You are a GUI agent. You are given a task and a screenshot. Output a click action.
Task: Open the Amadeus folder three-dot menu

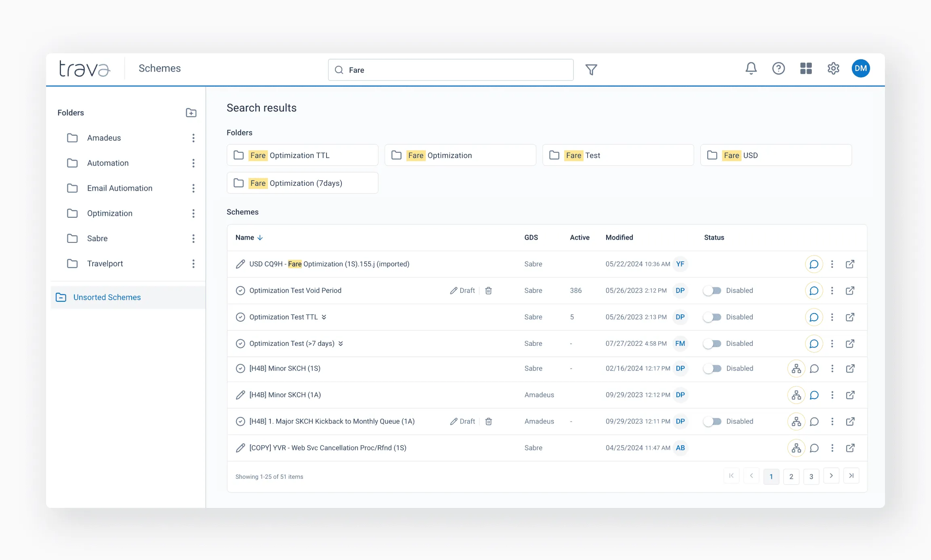pyautogui.click(x=193, y=138)
